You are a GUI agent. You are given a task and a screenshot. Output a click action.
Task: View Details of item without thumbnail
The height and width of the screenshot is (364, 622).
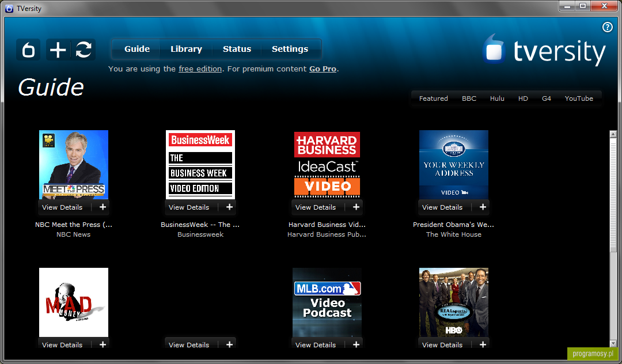(189, 344)
